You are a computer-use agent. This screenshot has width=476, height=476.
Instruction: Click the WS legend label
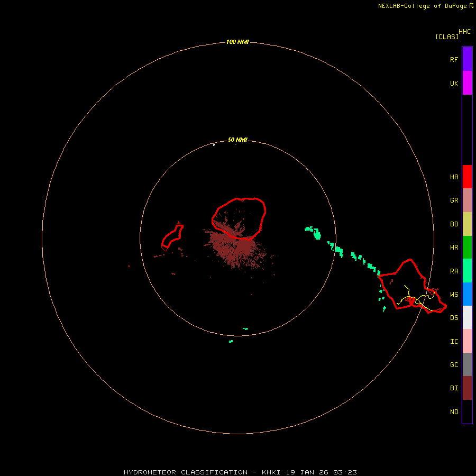coord(454,295)
